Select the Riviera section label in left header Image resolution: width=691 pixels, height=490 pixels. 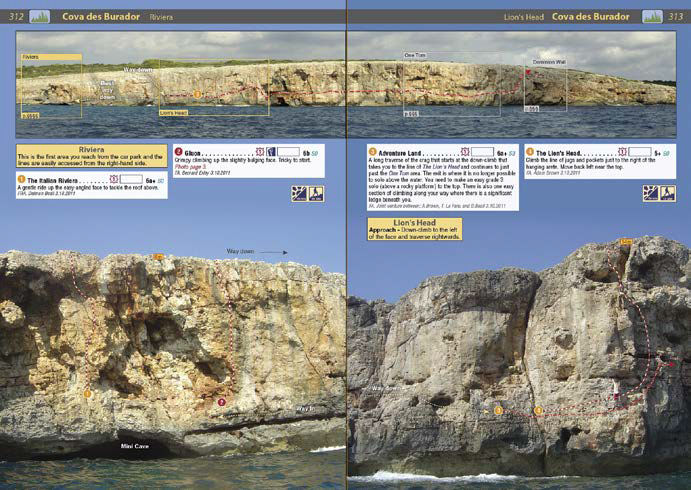160,18
